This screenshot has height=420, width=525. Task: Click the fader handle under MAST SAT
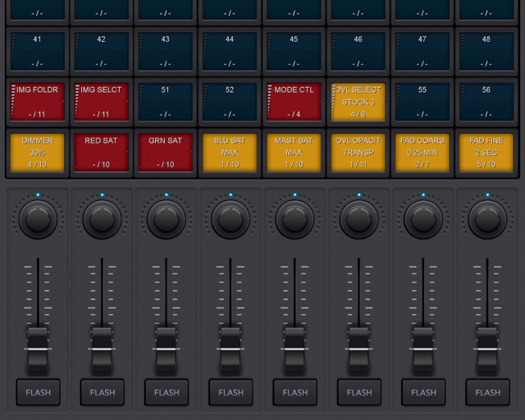[x=294, y=349]
